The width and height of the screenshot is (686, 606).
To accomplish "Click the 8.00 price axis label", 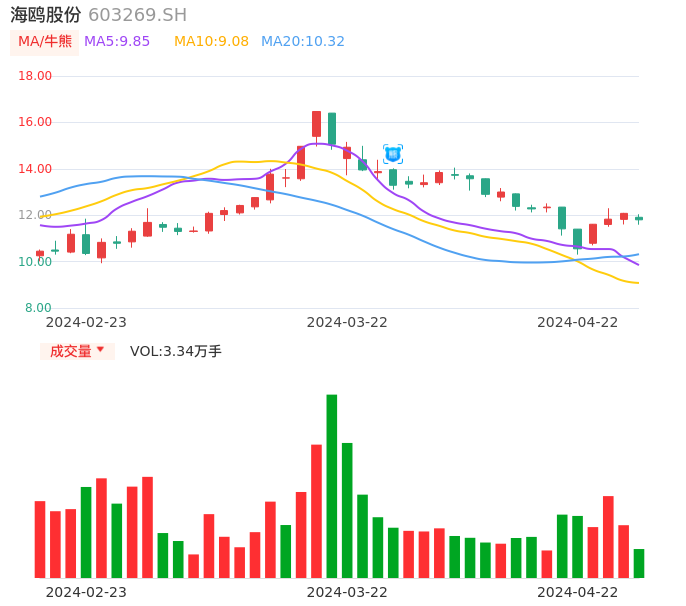I will pos(38,308).
